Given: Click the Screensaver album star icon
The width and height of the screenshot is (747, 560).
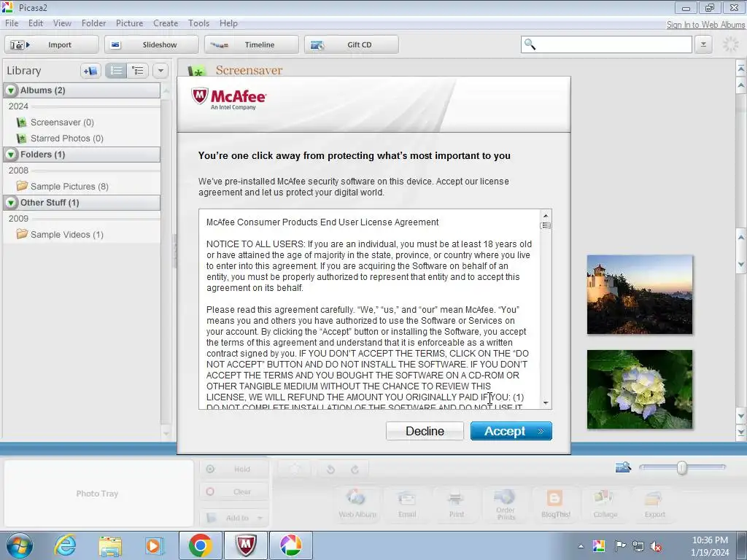Looking at the screenshot, I should point(21,122).
